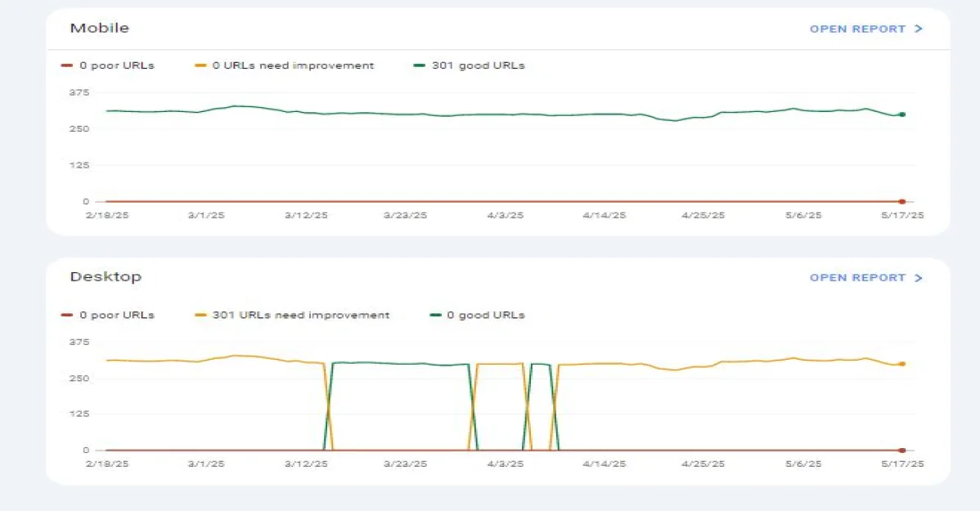Click the 3/12/25 date on the Mobile axis
Image resolution: width=980 pixels, height=511 pixels.
[306, 215]
